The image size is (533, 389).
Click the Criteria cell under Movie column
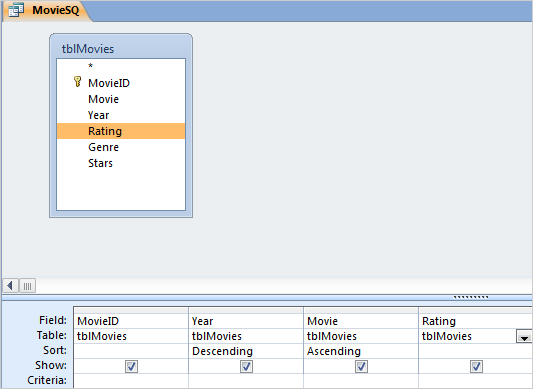[x=361, y=381]
